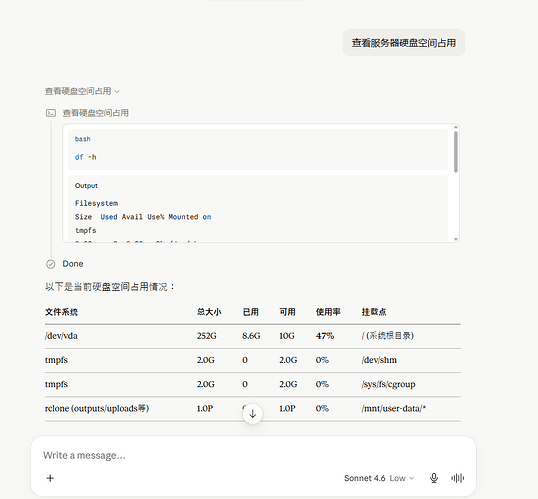Click the 252G size cell
The width and height of the screenshot is (538, 499).
207,336
